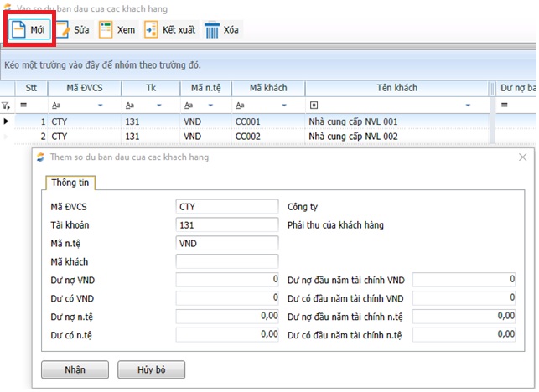Screen dimensions: 539x392
Task: Close the Them so du dialog
Action: point(523,157)
